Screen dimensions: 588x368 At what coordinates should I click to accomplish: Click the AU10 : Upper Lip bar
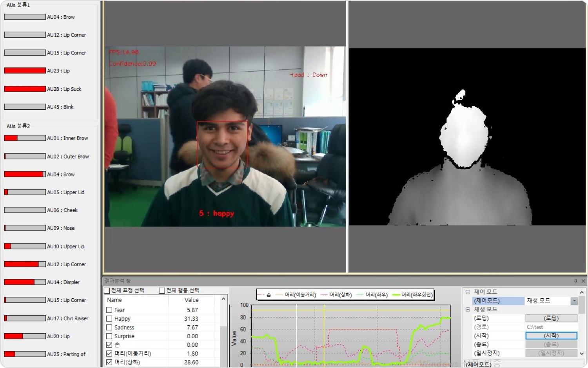[x=25, y=246]
